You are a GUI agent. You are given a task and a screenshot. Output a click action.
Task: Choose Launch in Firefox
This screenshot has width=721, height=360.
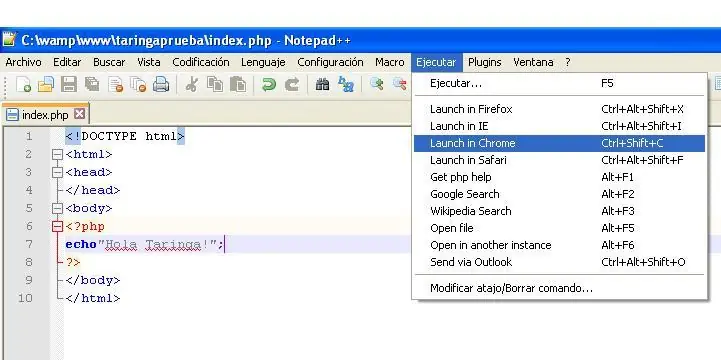(x=559, y=109)
